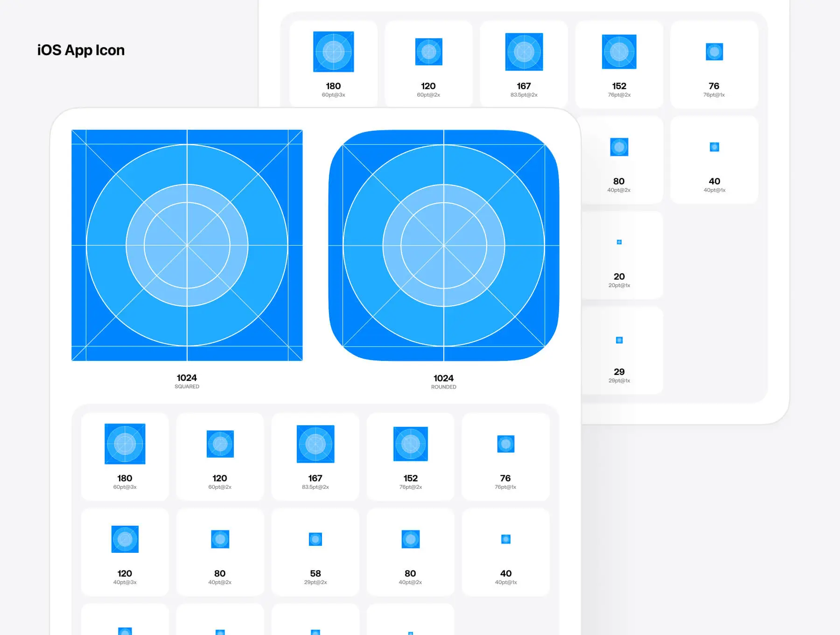Image resolution: width=840 pixels, height=635 pixels.
Task: Click front panel's 152 icon at 76pt@2x
Action: [x=410, y=444]
